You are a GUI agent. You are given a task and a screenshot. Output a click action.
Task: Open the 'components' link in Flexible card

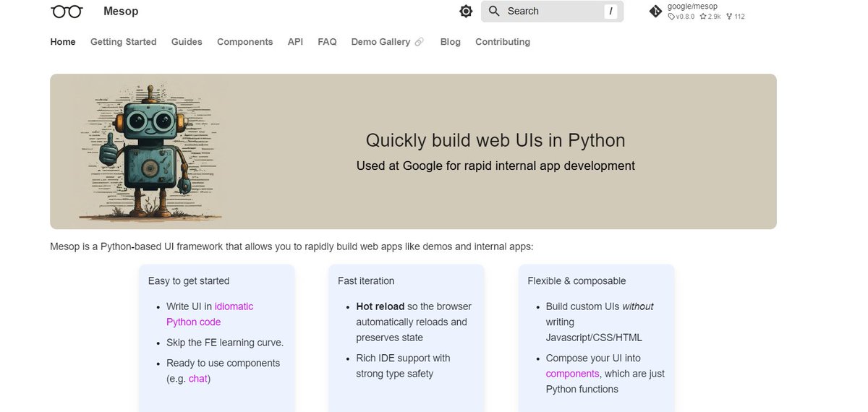coord(572,374)
